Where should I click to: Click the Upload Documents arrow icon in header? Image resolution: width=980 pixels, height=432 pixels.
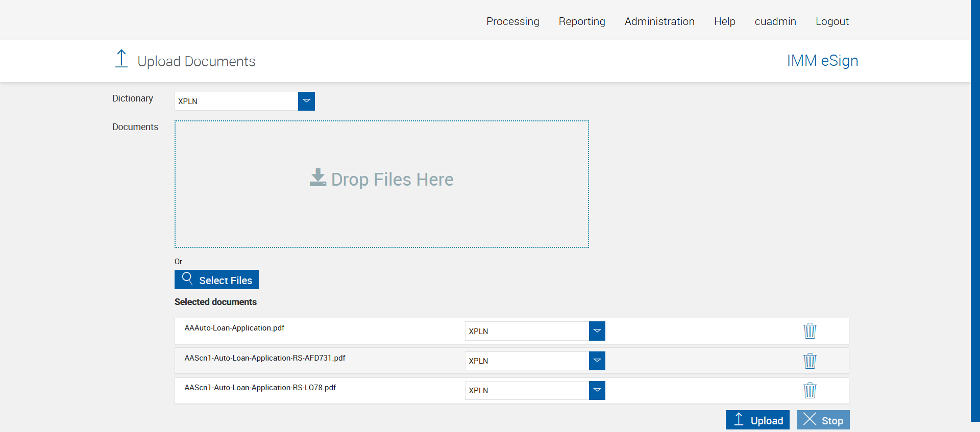click(x=121, y=59)
